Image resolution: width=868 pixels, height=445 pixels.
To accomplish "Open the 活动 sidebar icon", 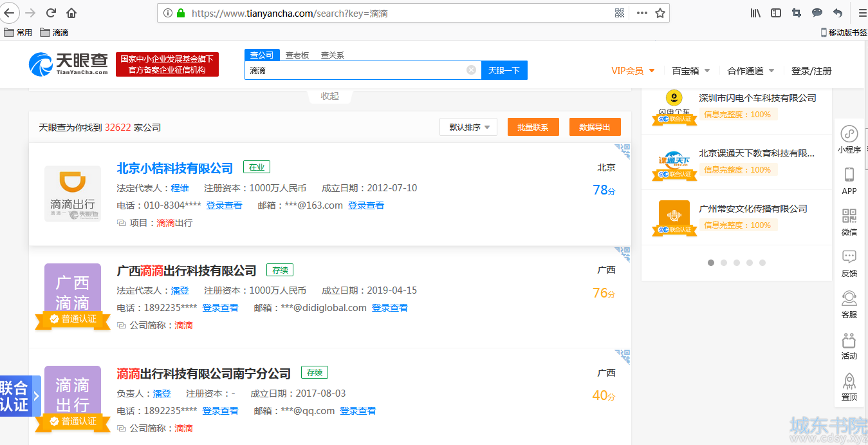I will click(x=849, y=345).
